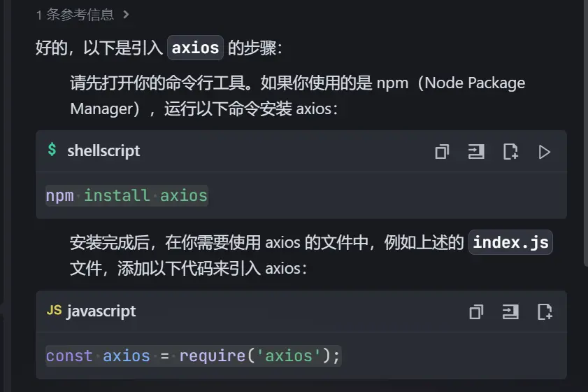
Task: Click the install keyword in the shell command
Action: 117,195
